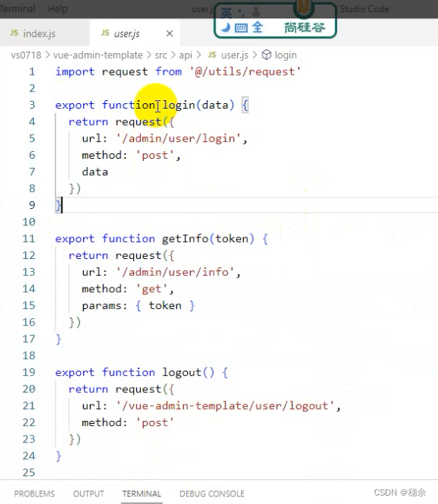This screenshot has width=438, height=504.
Task: Click the closing brace on line 17
Action: click(59, 339)
